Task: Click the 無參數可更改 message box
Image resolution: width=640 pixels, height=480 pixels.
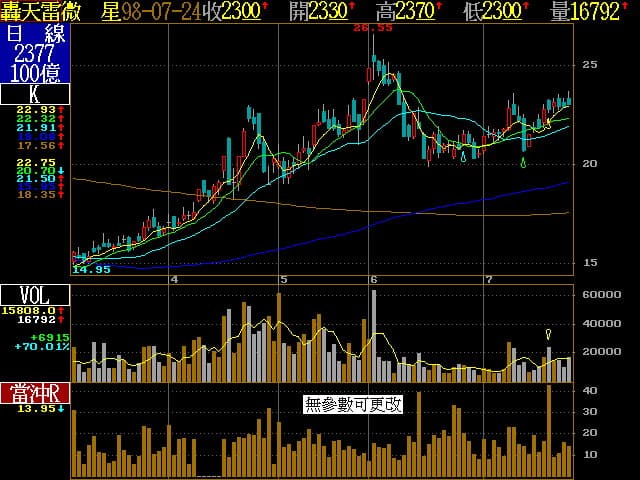Action: pos(353,405)
